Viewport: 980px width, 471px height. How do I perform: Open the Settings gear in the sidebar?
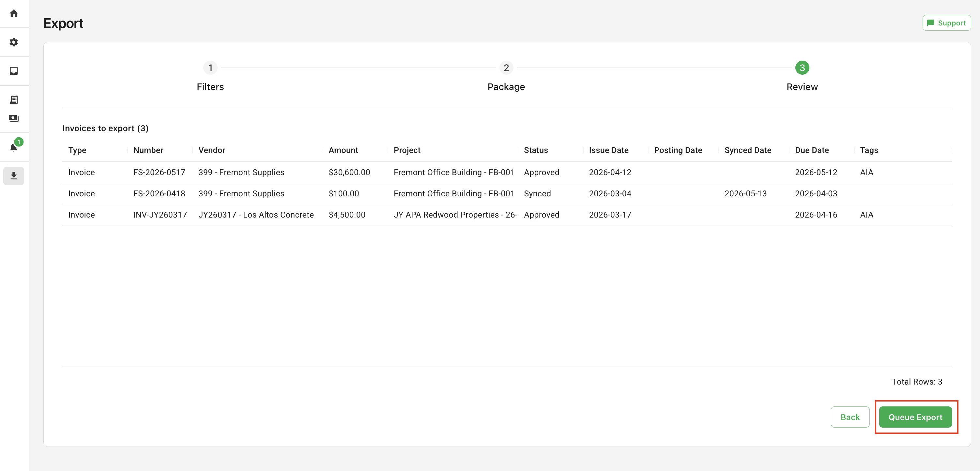tap(14, 42)
